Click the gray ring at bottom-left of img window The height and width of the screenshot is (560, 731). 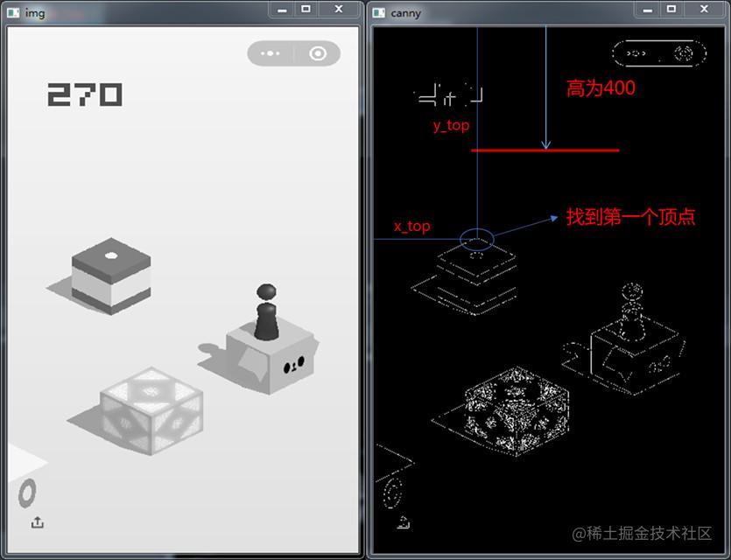click(x=27, y=493)
